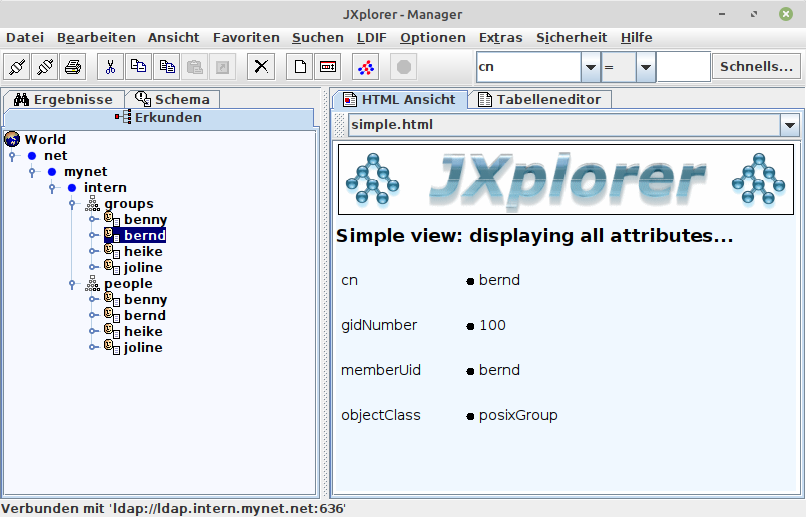This screenshot has height=517, width=806.
Task: Click the red-blue refresh tree icon
Action: coord(365,67)
